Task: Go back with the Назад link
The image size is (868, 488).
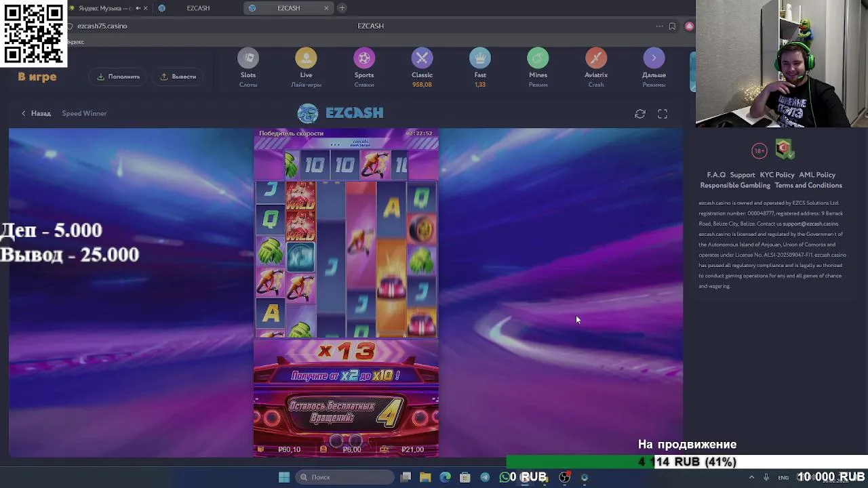Action: 36,113
